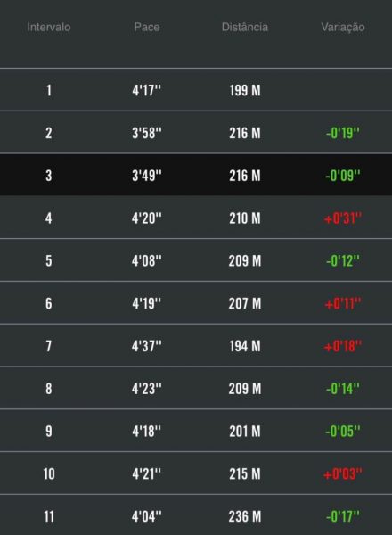Tap the Distância column header

point(245,27)
